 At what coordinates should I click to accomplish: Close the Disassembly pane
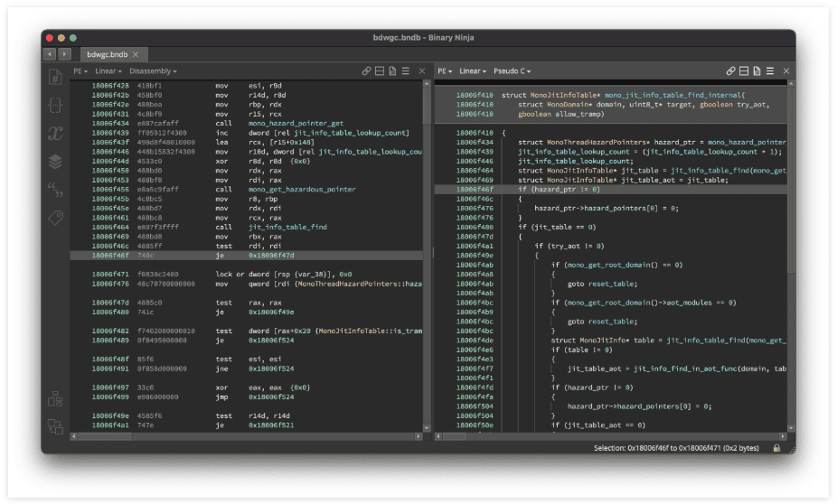coord(422,71)
